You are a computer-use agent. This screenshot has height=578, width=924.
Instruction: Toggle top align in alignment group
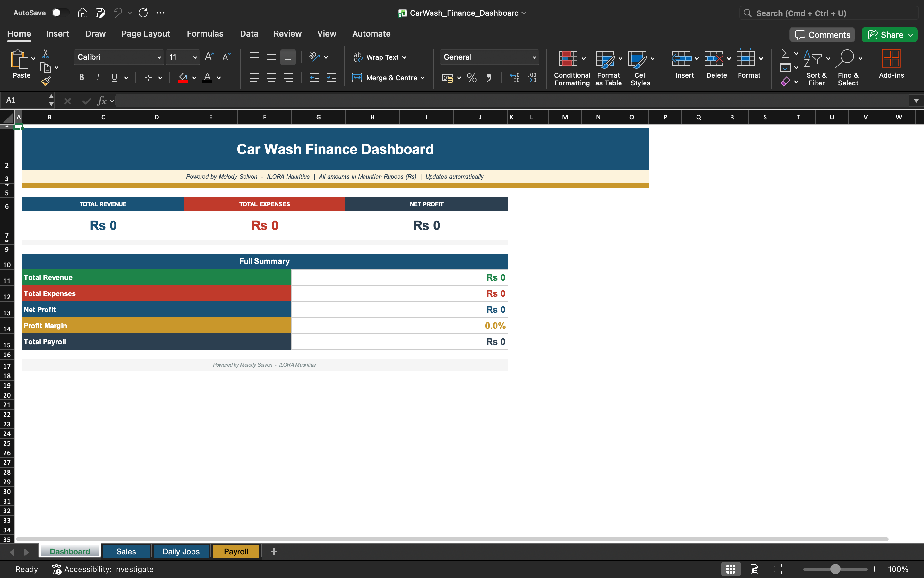pos(255,57)
